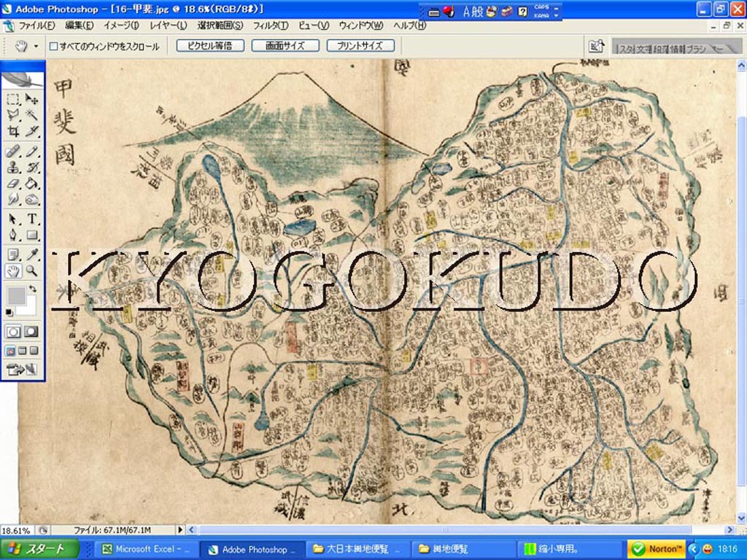Open the IME pad icon
This screenshot has width=747, height=560.
pos(492,12)
